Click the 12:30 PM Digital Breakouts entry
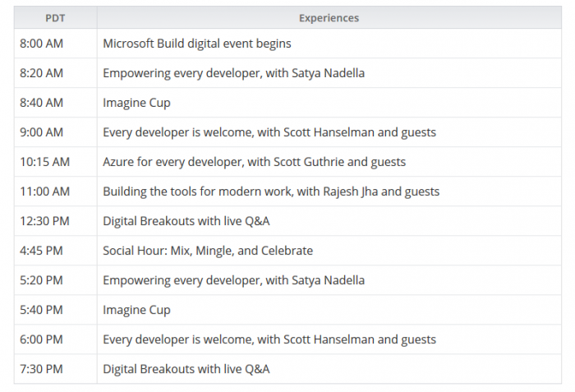575x392 pixels. coord(186,221)
